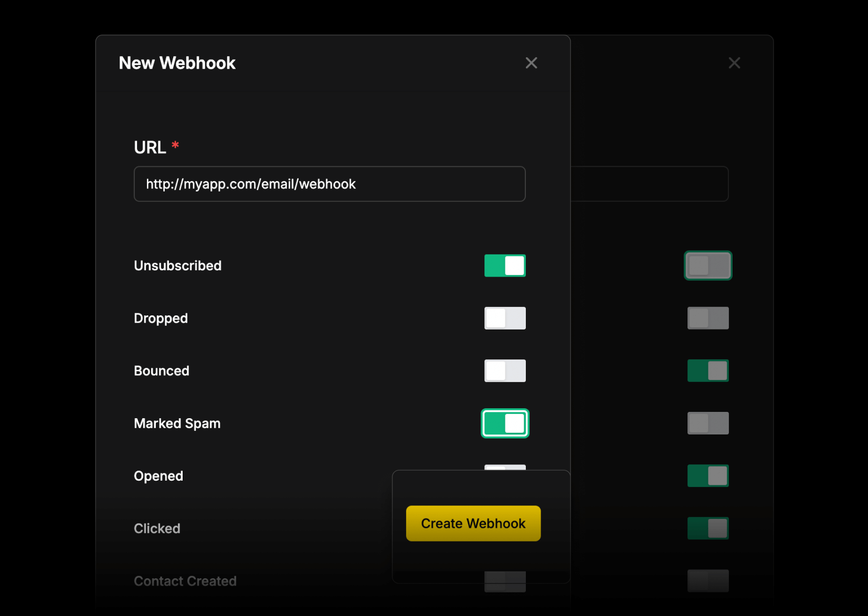Toggle fifth switch in background dialog
This screenshot has height=616, width=868.
click(708, 475)
